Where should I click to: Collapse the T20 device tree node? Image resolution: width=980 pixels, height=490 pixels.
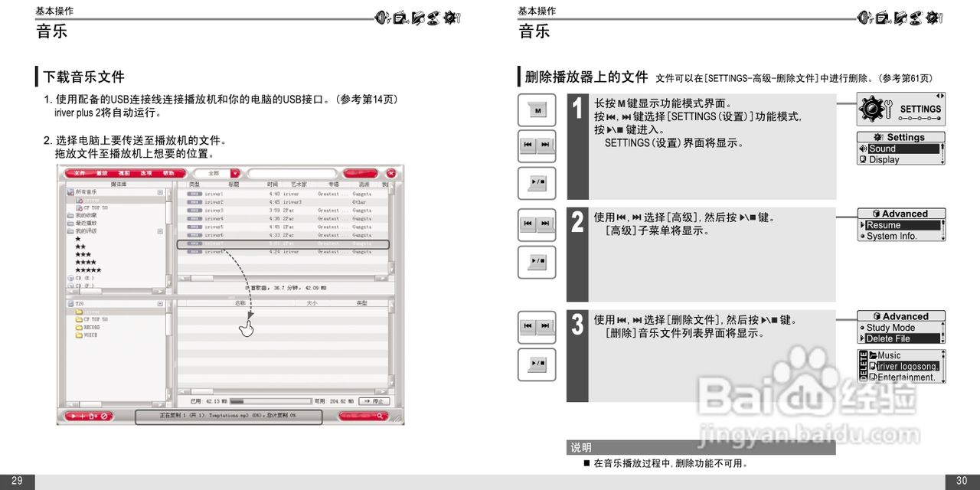[160, 302]
